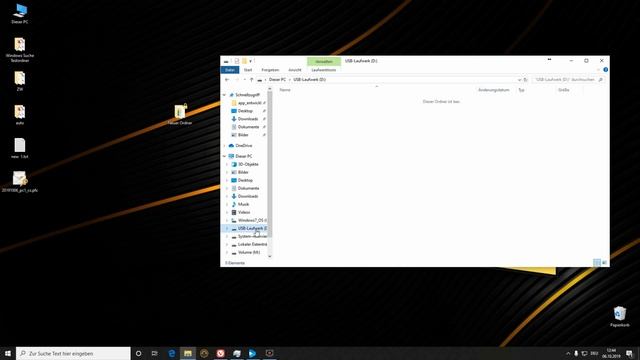Image resolution: width=640 pixels, height=360 pixels.
Task: Click navigation pane scrollbar down arrow
Action: coord(269,256)
